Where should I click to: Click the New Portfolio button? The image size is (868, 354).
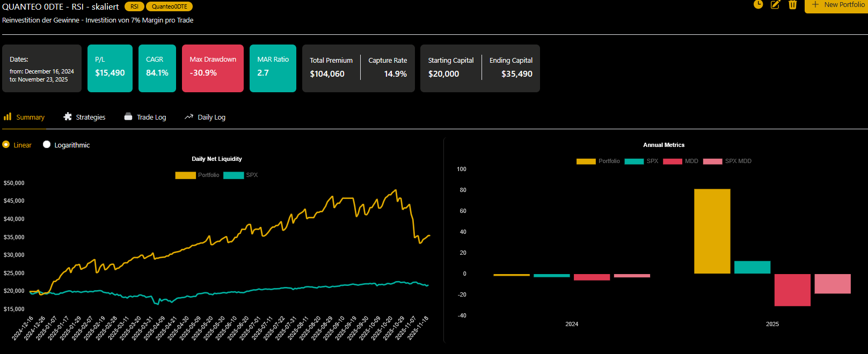837,5
